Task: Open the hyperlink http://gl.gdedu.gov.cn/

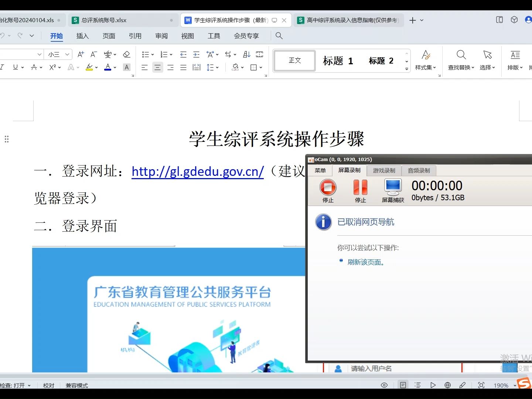Action: [197, 171]
